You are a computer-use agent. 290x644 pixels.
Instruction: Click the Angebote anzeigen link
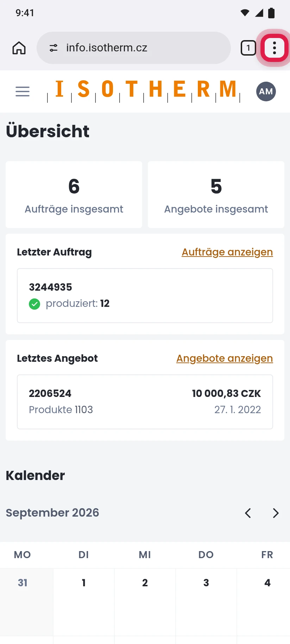click(x=225, y=358)
